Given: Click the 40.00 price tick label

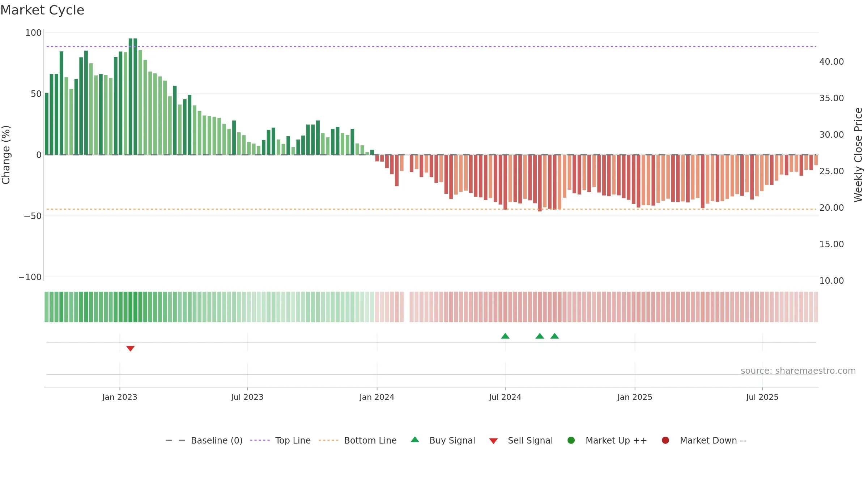Looking at the screenshot, I should point(831,62).
